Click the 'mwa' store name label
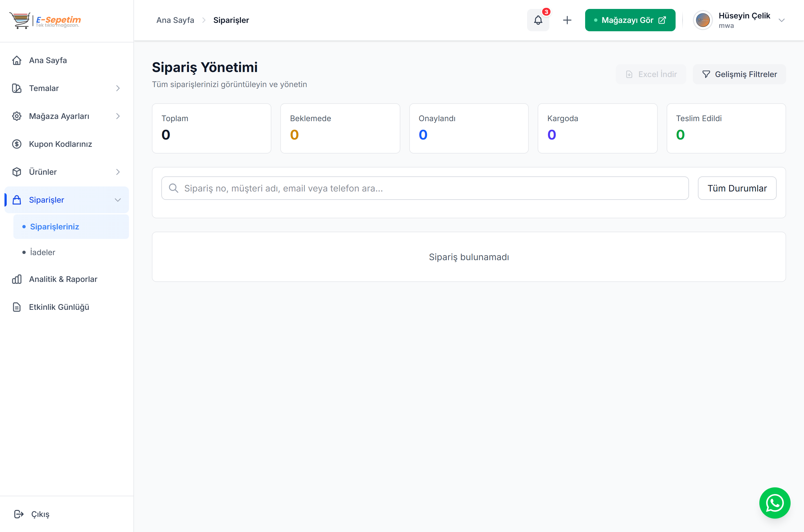The width and height of the screenshot is (804, 532). pyautogui.click(x=726, y=26)
